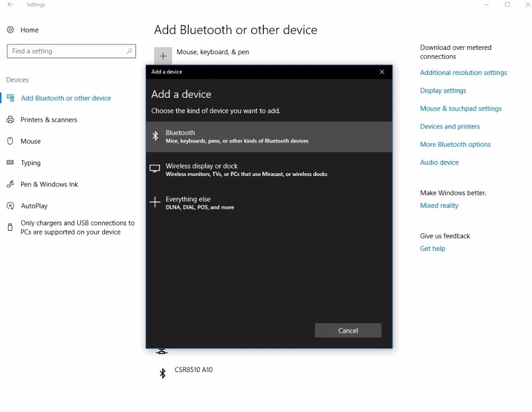Click the AutoPlay icon
532x412 pixels.
[x=11, y=206]
